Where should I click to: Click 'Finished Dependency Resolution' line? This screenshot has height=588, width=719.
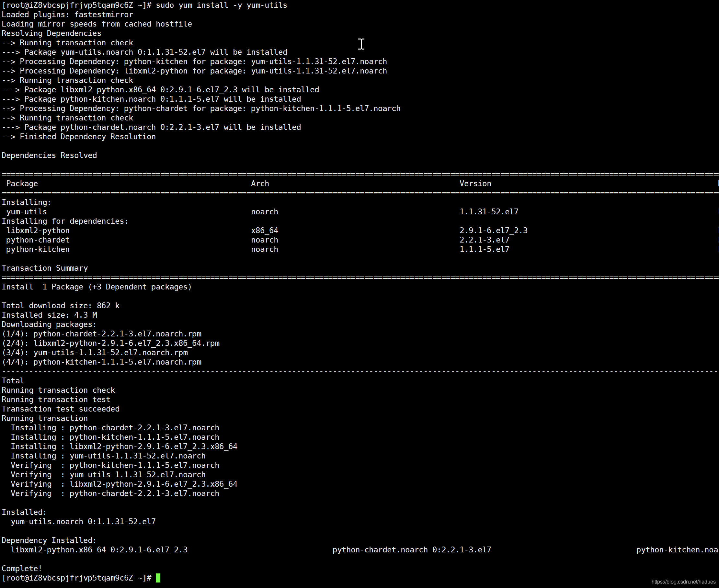tap(79, 137)
